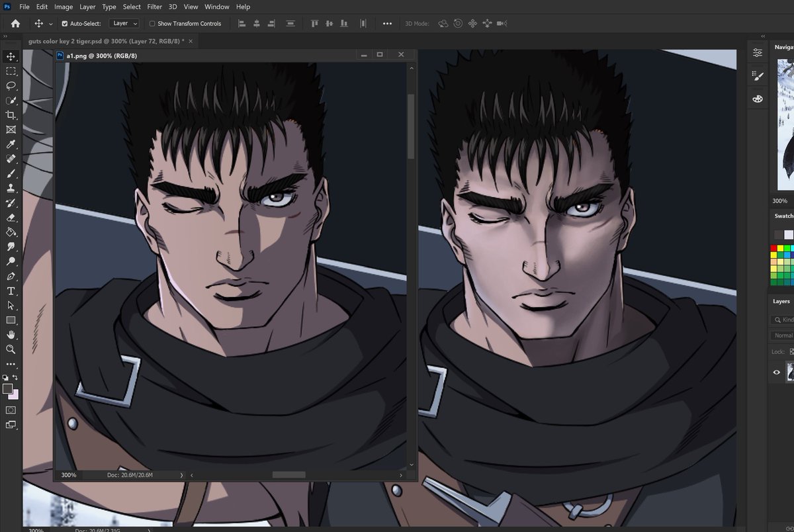Click the 300% zoom field in a1.png window
This screenshot has width=794, height=532.
pos(69,475)
